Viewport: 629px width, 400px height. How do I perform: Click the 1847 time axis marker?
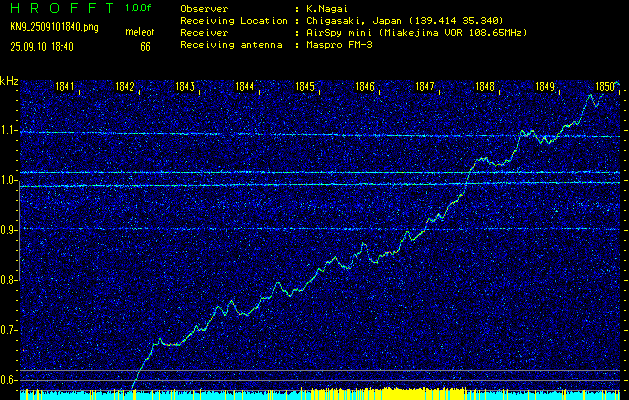point(424,86)
